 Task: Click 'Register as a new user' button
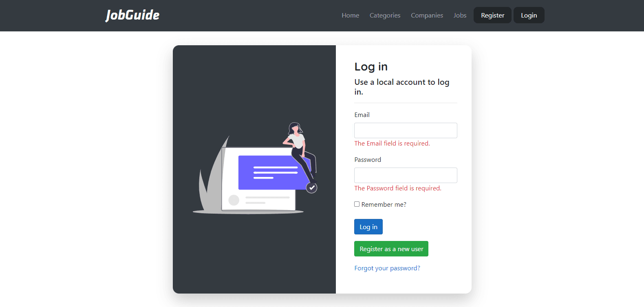coord(391,249)
